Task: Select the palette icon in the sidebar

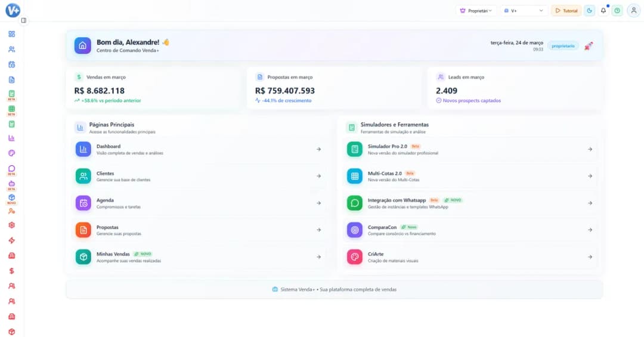Action: point(11,153)
